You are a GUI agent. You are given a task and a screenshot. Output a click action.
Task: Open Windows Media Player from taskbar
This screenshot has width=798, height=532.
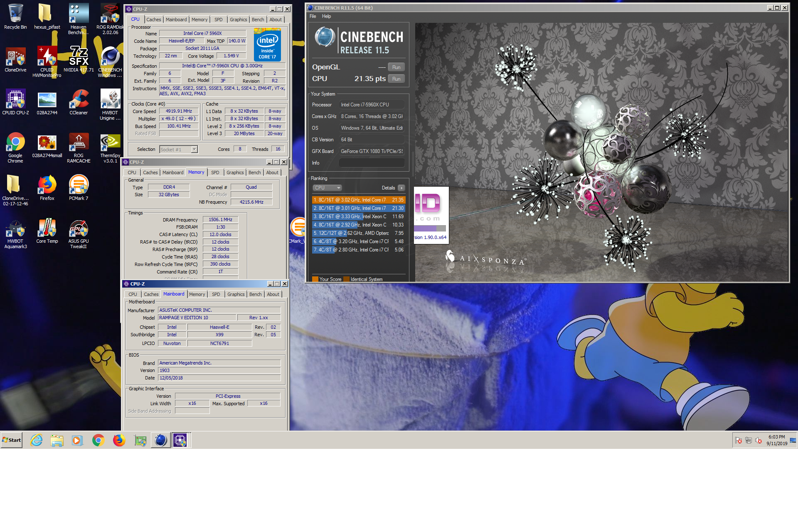(x=77, y=440)
